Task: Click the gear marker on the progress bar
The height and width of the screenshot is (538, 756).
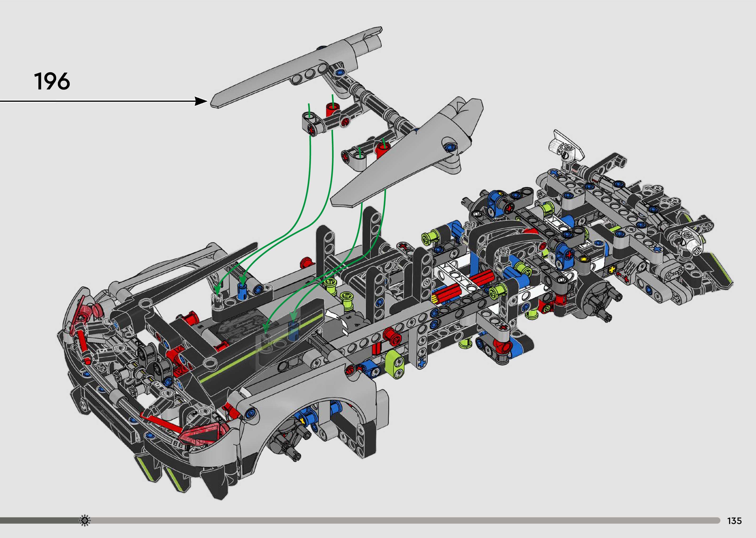Action: tap(85, 520)
